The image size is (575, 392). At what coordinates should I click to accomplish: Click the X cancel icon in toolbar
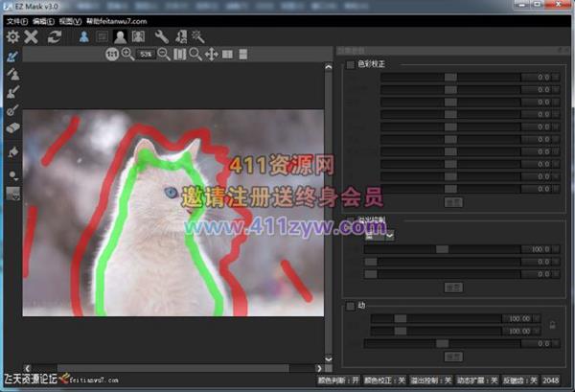pos(32,36)
